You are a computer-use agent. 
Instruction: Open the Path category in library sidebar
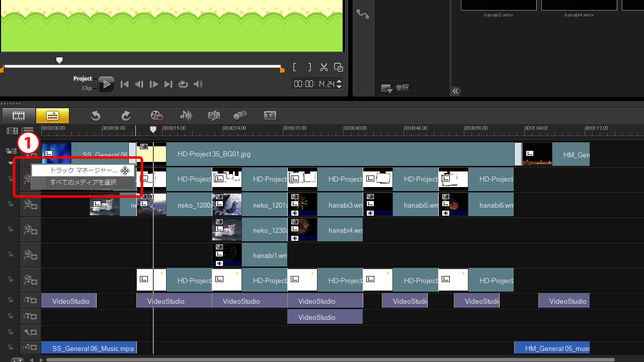(362, 14)
